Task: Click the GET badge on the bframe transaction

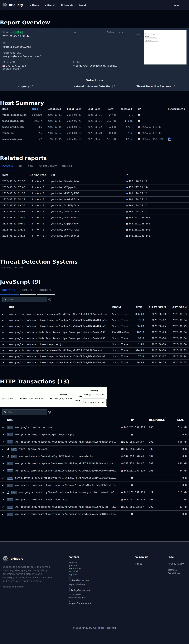Action: point(10,485)
